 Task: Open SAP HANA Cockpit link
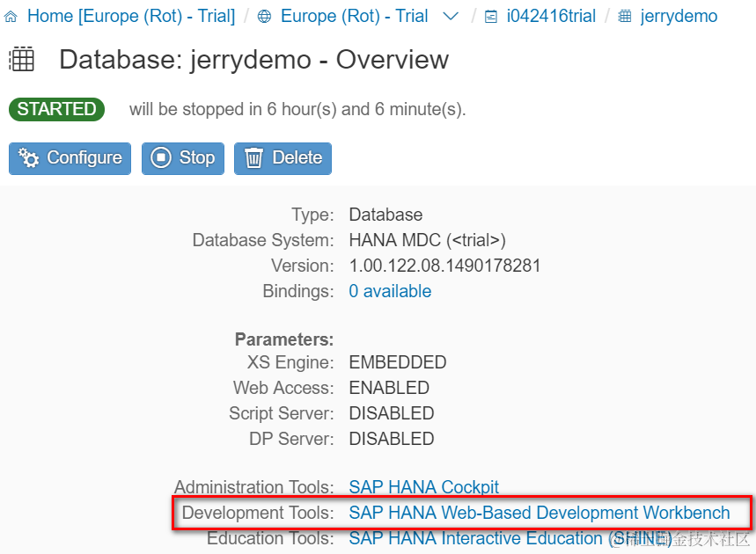424,486
